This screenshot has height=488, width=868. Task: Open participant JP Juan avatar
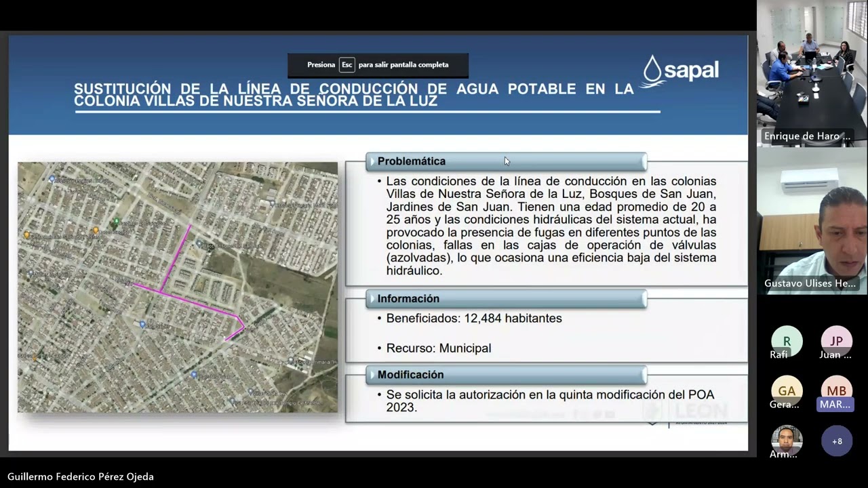837,341
